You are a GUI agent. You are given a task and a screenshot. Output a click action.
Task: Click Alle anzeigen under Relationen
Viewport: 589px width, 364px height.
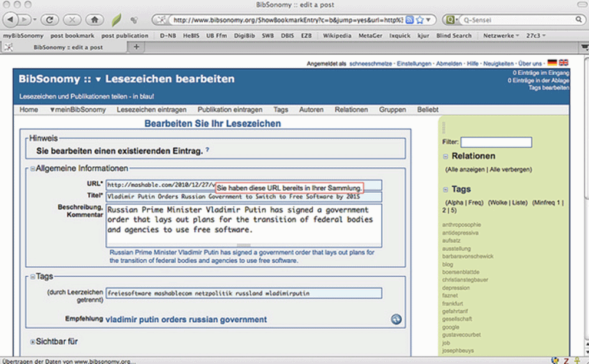click(x=466, y=170)
